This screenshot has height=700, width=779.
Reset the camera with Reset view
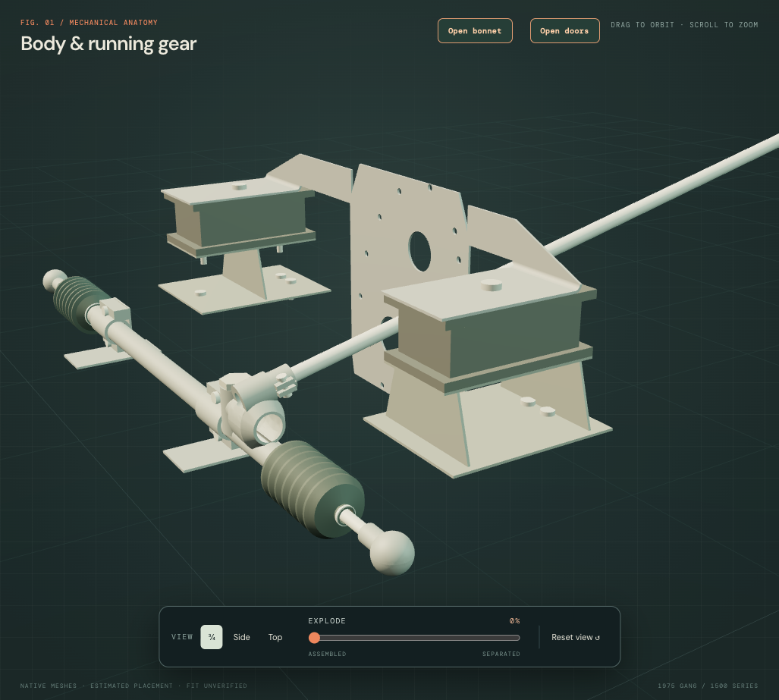click(575, 637)
